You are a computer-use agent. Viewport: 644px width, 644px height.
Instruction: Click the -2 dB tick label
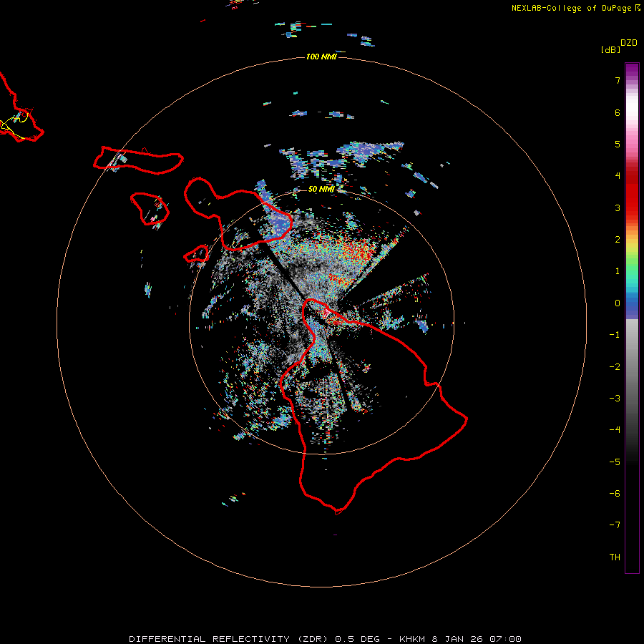[615, 367]
